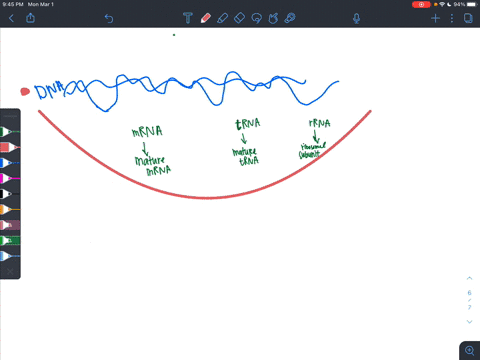Tap the handwritten DNA label
This screenshot has height=360, width=480.
point(49,90)
